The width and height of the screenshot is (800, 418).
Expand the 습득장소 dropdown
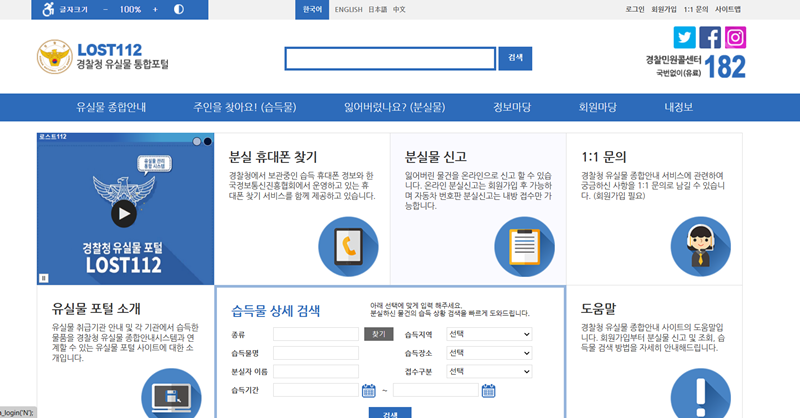489,353
